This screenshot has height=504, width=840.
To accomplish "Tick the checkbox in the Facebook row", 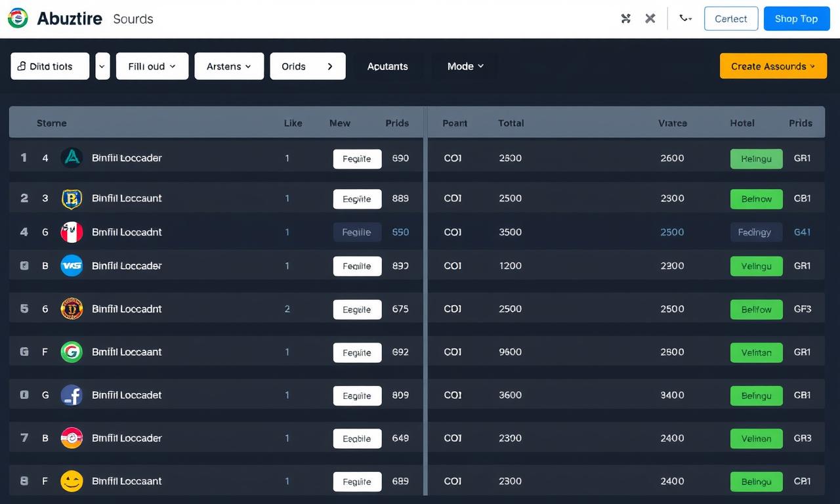I will coord(24,395).
